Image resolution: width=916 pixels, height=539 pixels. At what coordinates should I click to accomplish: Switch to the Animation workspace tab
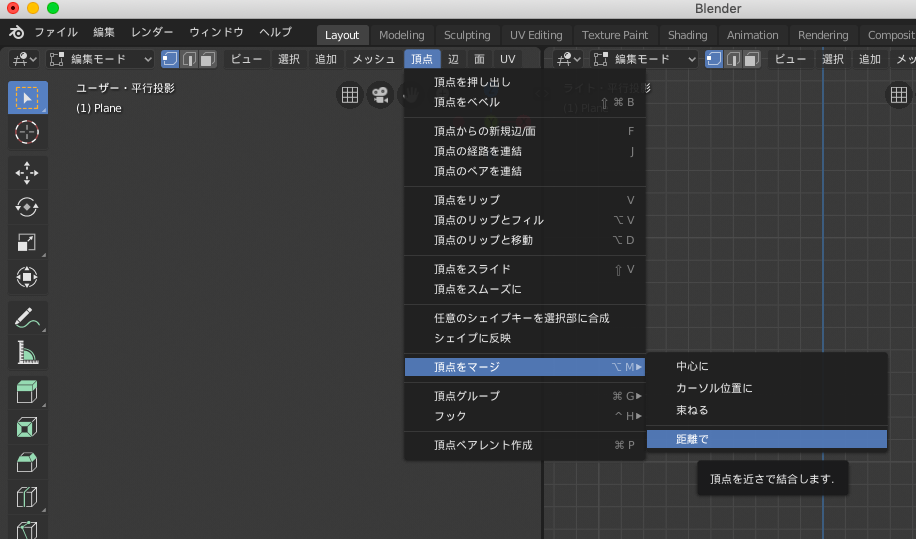tap(752, 35)
